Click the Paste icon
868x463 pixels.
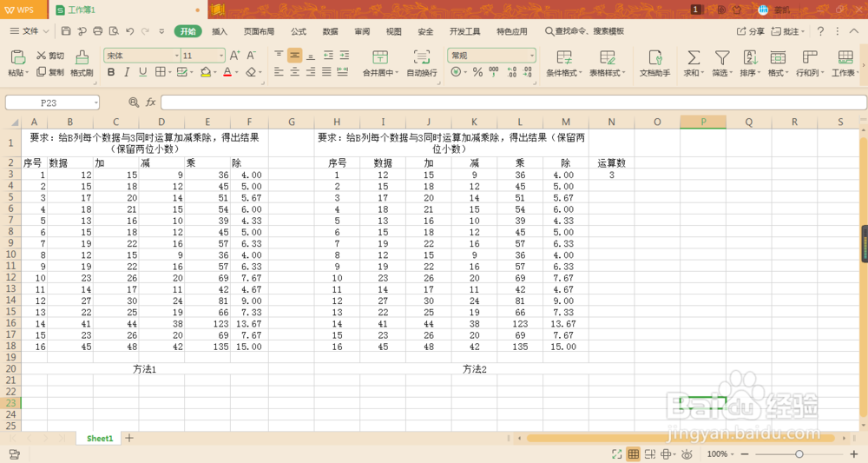coord(17,56)
